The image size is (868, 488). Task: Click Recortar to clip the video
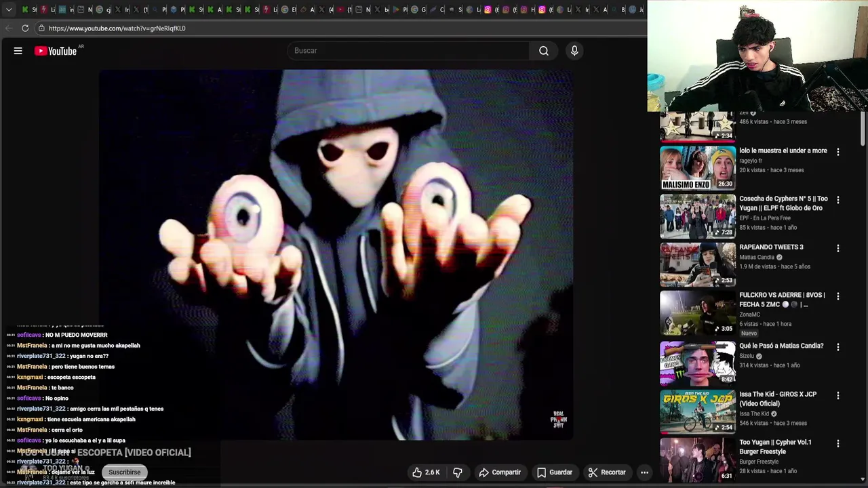point(606,472)
